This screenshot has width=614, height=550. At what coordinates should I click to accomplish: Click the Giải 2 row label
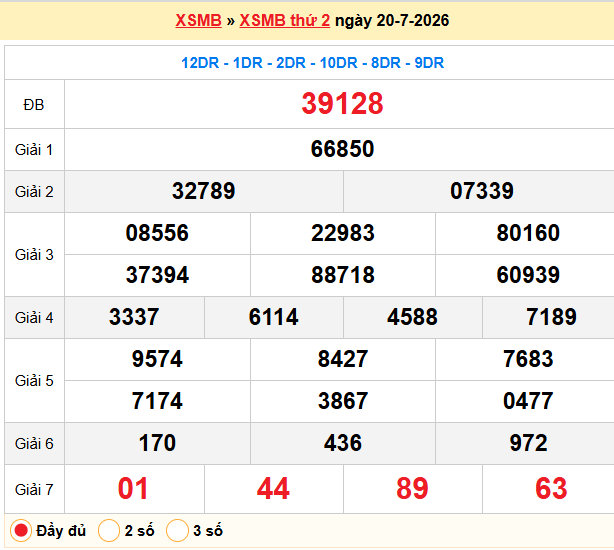click(x=34, y=192)
